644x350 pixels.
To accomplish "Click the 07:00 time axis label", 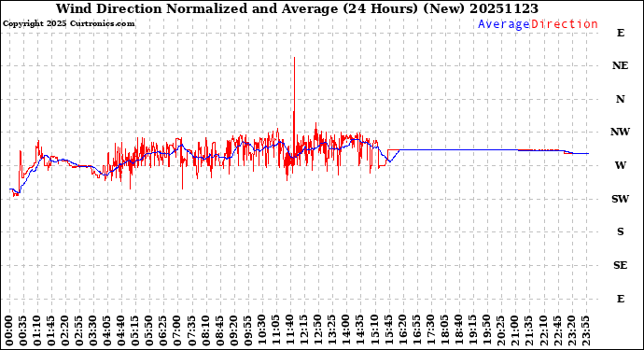I will pos(177,330).
